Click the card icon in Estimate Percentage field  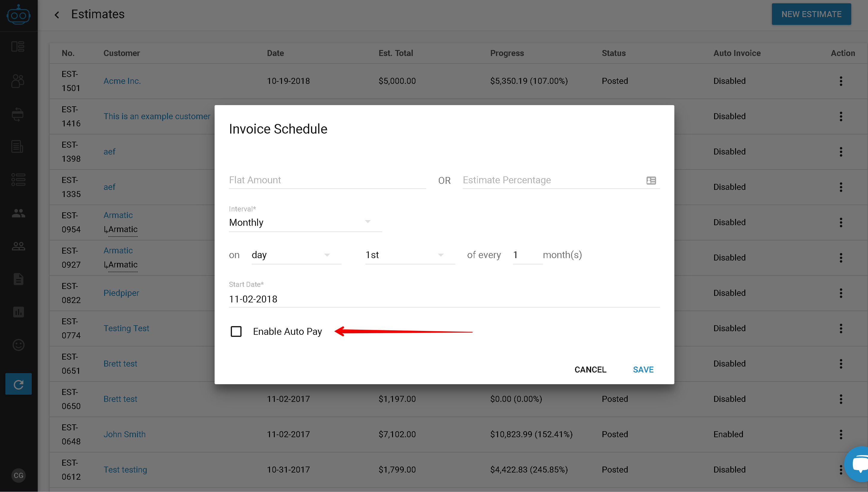[651, 181]
